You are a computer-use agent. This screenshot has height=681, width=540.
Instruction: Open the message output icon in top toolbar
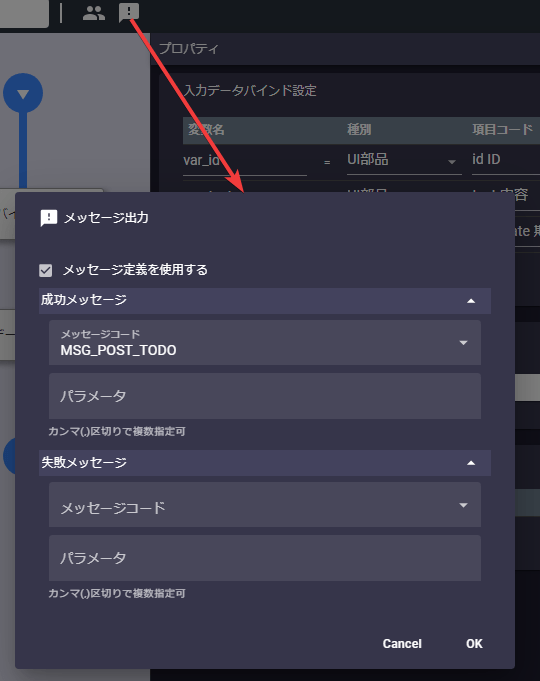pyautogui.click(x=129, y=12)
